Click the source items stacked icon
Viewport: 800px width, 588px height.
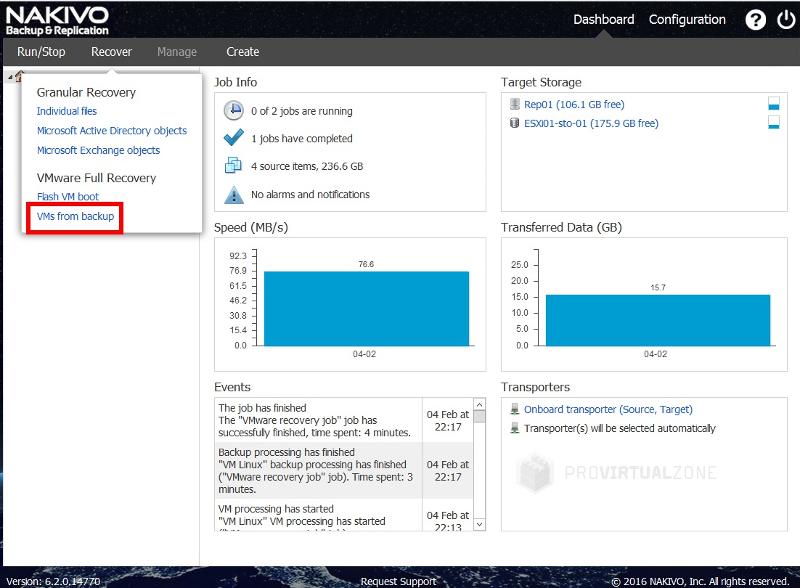click(234, 165)
